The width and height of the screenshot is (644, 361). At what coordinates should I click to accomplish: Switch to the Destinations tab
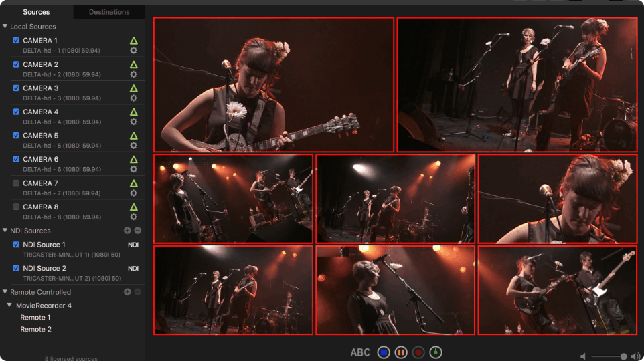(x=109, y=12)
